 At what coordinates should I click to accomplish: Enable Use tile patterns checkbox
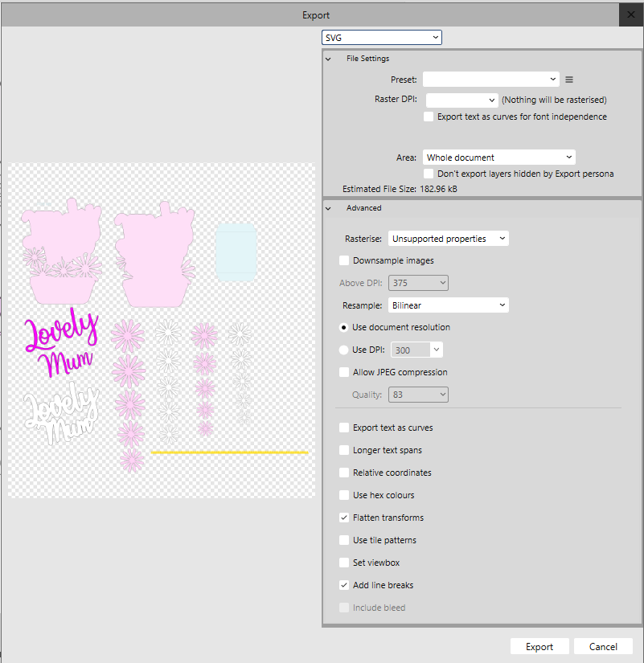click(344, 540)
